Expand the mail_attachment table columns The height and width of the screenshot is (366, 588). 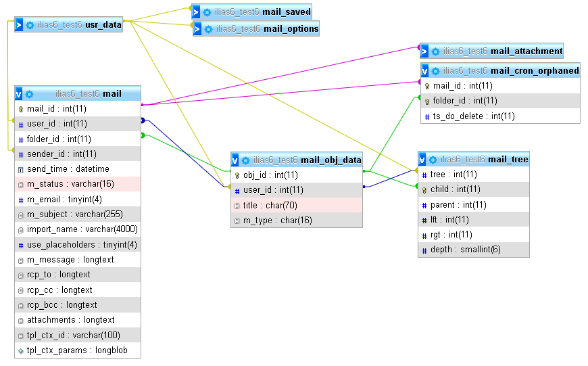[x=424, y=51]
